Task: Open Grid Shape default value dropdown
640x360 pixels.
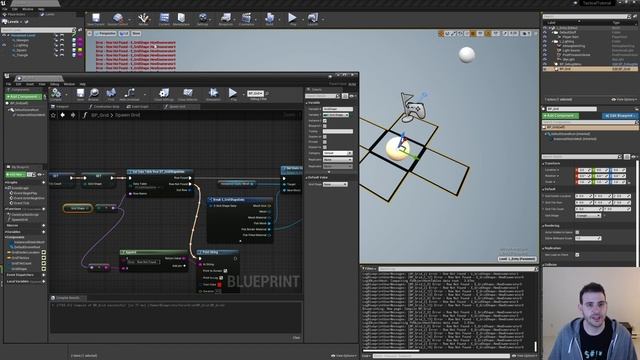Action: click(x=335, y=184)
